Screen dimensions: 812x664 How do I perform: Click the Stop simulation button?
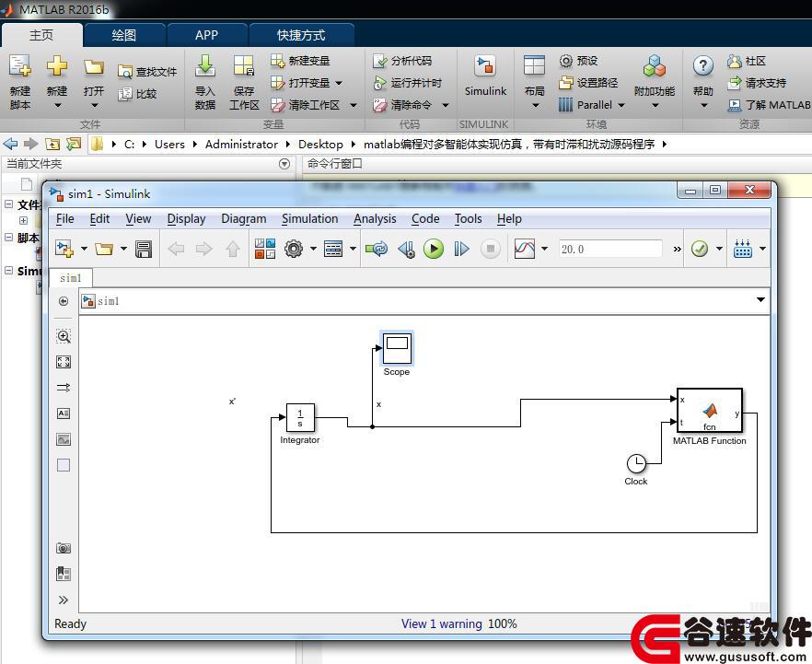490,250
